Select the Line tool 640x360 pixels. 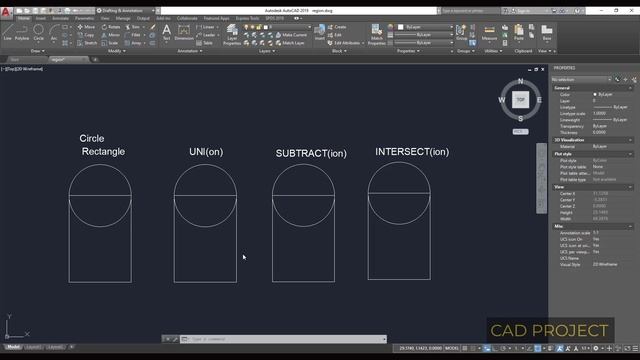tap(8, 32)
